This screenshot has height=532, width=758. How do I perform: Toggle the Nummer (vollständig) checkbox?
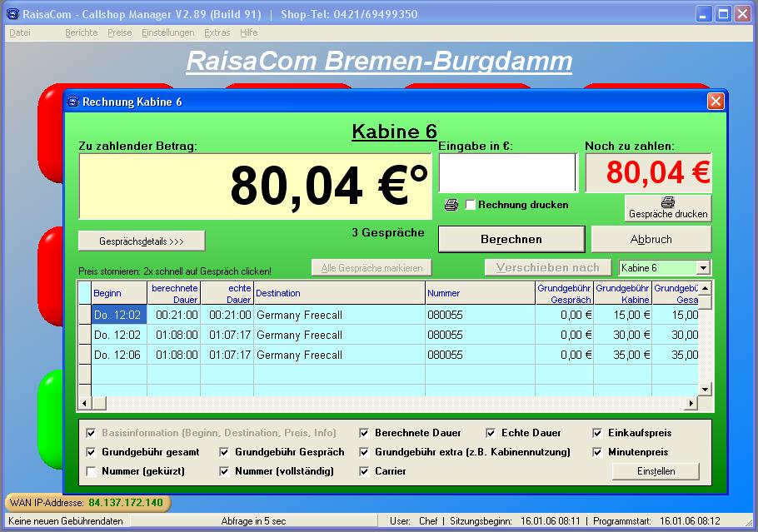click(224, 471)
